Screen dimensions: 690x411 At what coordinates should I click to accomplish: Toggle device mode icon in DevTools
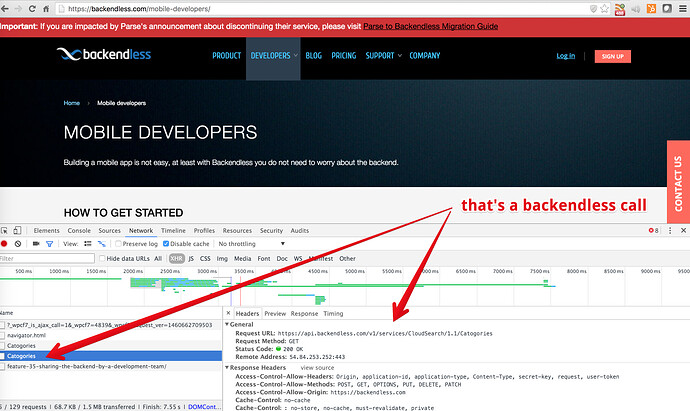coord(17,230)
